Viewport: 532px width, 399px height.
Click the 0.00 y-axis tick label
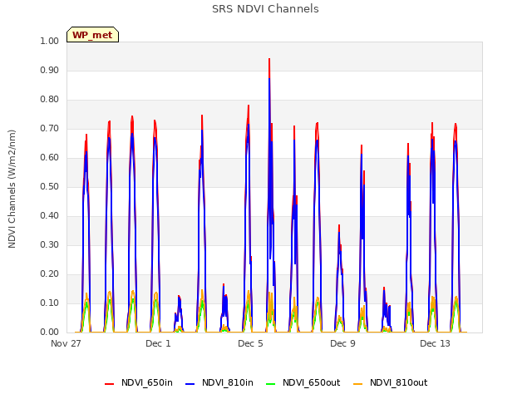(x=50, y=332)
